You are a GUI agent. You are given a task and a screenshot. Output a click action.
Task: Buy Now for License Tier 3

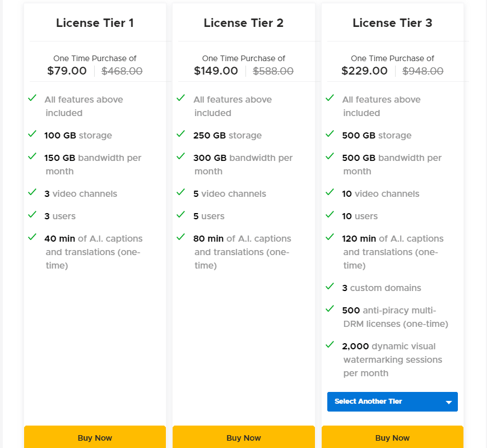click(x=392, y=438)
